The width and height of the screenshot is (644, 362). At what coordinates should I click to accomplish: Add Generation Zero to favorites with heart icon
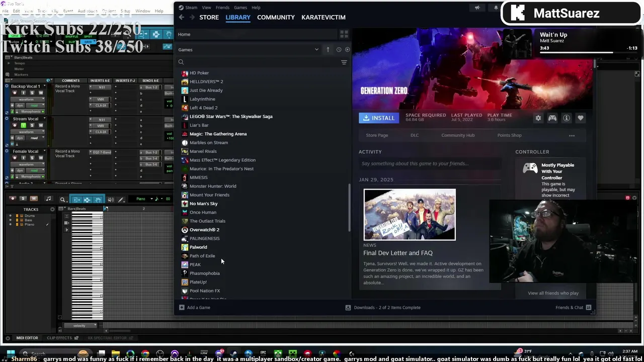581,118
